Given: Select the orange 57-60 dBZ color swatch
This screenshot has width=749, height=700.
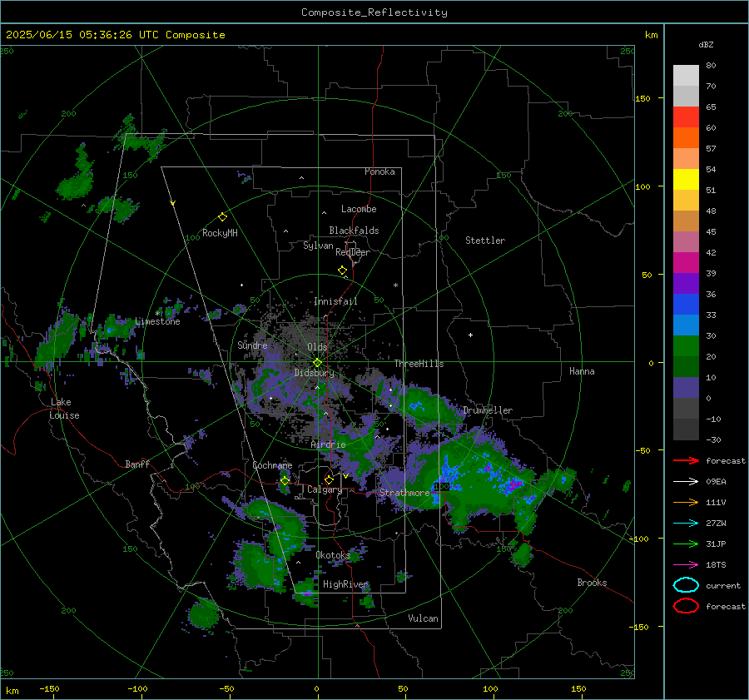Looking at the screenshot, I should coord(686,138).
